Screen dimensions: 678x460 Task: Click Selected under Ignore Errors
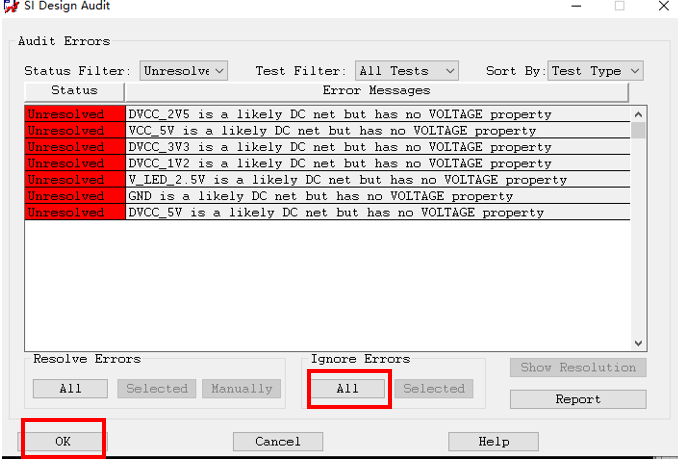click(x=434, y=389)
